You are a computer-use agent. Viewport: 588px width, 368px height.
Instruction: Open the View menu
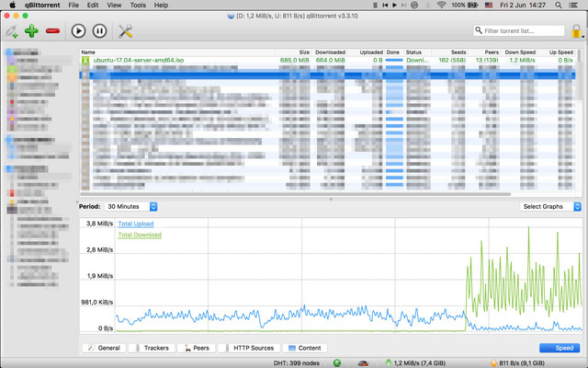coord(114,5)
